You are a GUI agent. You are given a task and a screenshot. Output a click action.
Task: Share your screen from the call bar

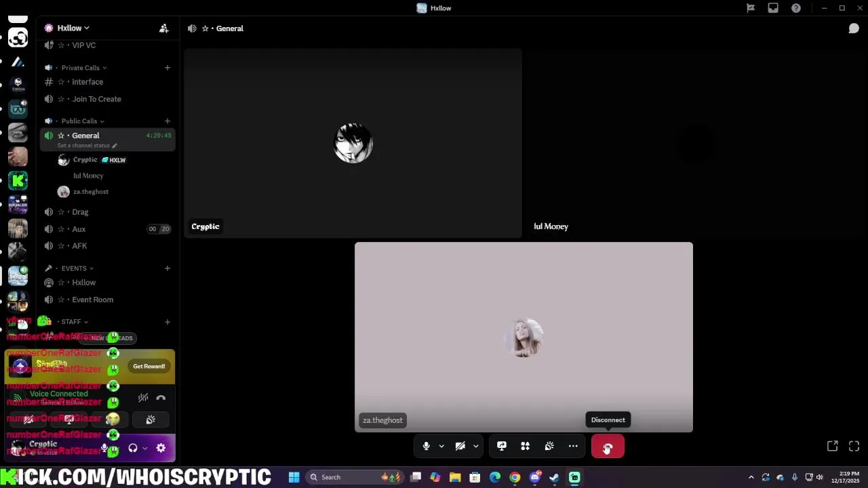[x=502, y=446]
